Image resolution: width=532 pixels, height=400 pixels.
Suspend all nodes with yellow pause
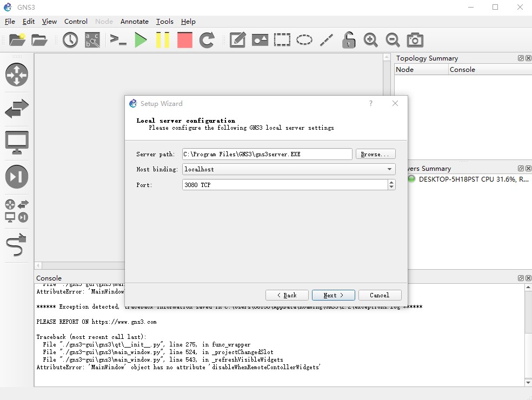point(163,39)
